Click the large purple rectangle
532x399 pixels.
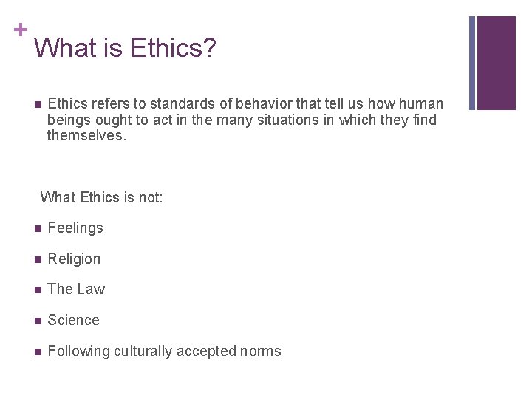point(497,63)
